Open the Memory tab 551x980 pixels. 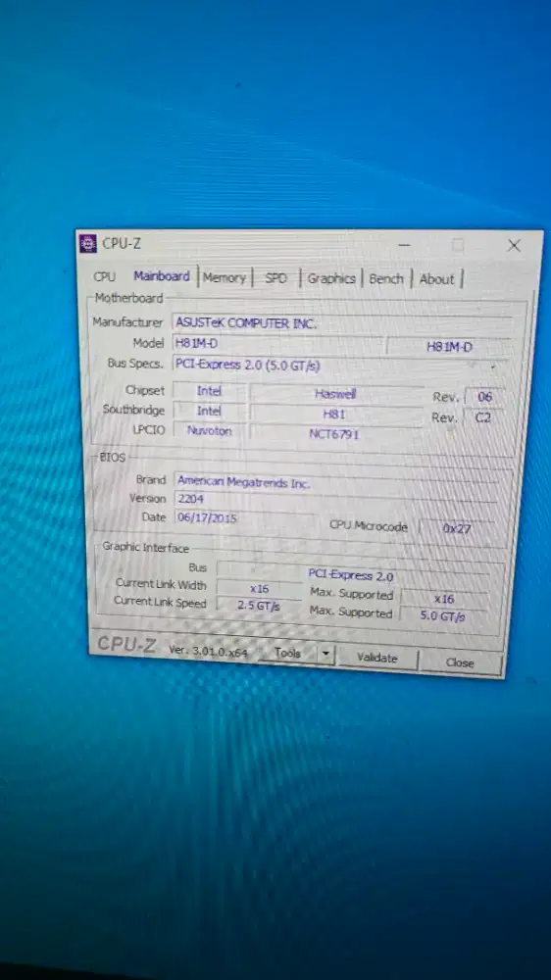pos(224,277)
